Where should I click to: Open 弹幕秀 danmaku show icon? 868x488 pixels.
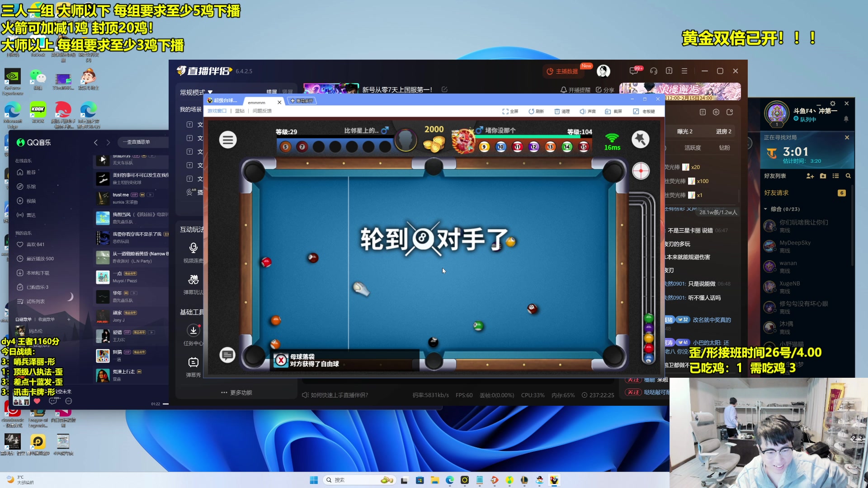click(x=193, y=362)
